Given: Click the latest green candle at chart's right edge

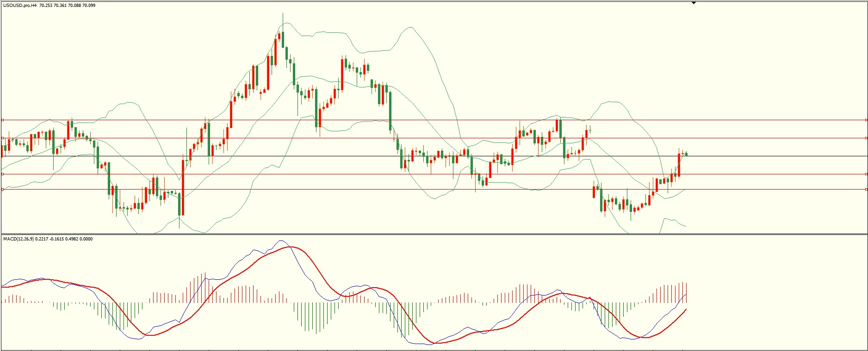Looking at the screenshot, I should pyautogui.click(x=686, y=154).
